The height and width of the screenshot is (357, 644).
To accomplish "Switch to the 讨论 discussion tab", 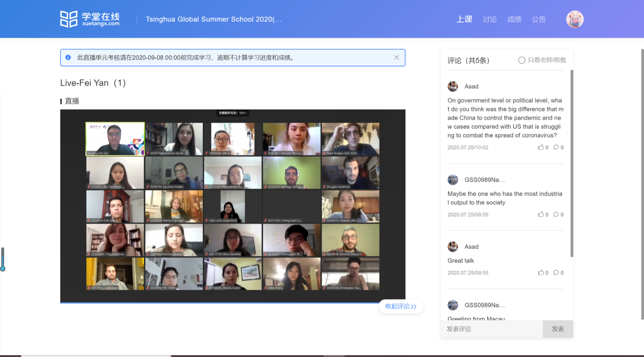I will (490, 19).
